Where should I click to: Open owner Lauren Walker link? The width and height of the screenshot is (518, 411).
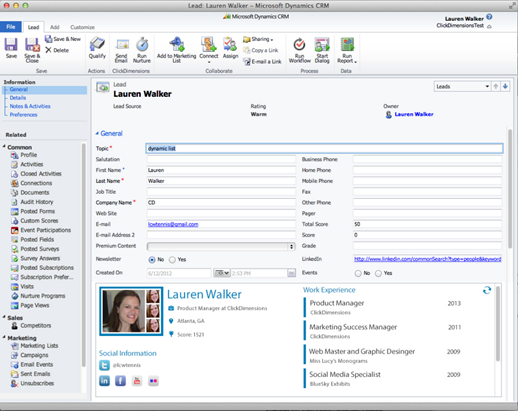(414, 114)
